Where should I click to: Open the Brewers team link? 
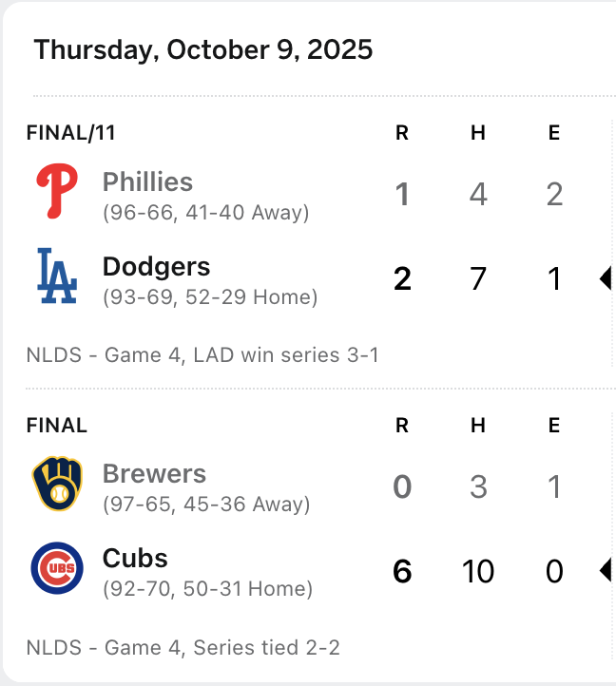tap(154, 473)
